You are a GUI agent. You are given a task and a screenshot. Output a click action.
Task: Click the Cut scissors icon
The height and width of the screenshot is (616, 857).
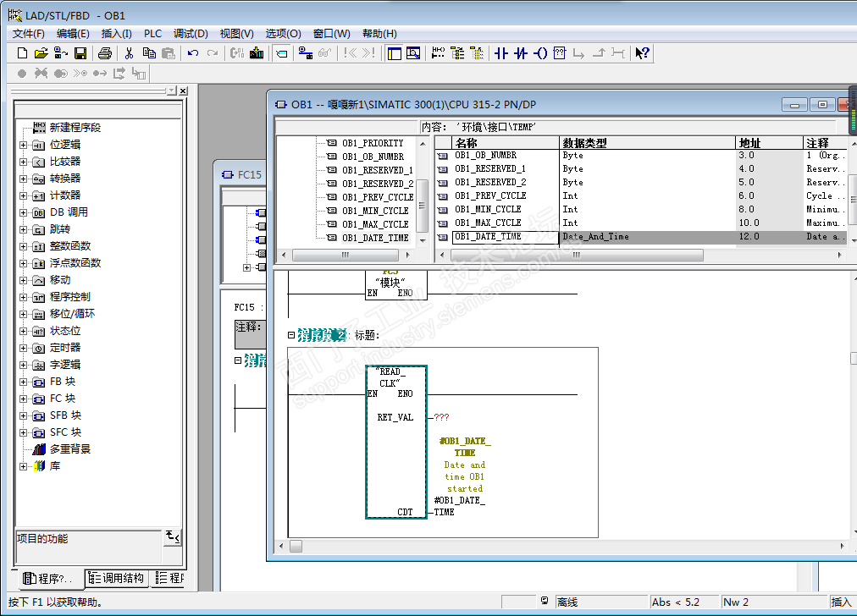pyautogui.click(x=130, y=53)
